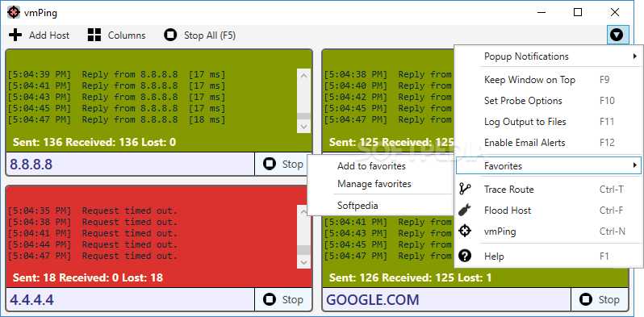
Task: Click Stop label for 4.4.4.4
Action: 292,300
